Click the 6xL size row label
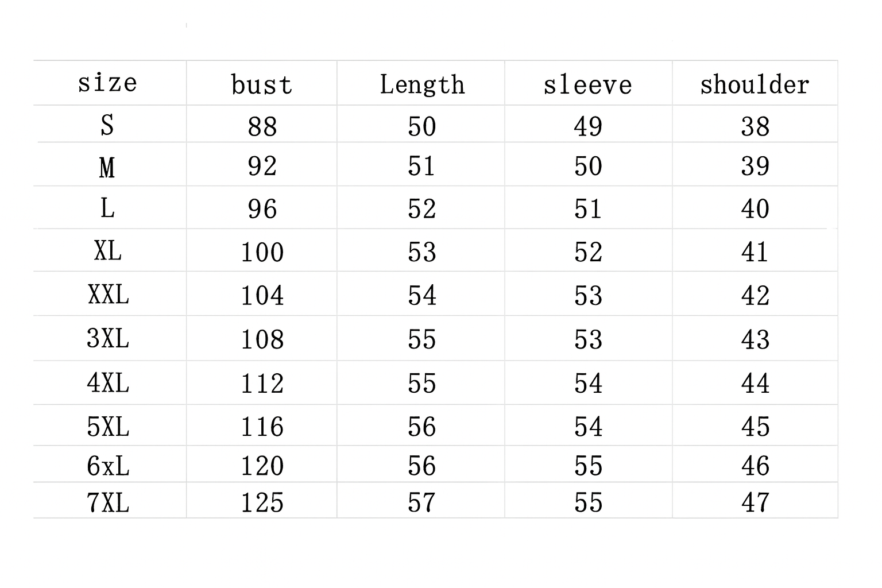Viewport: 882px width, 588px height. (x=108, y=466)
